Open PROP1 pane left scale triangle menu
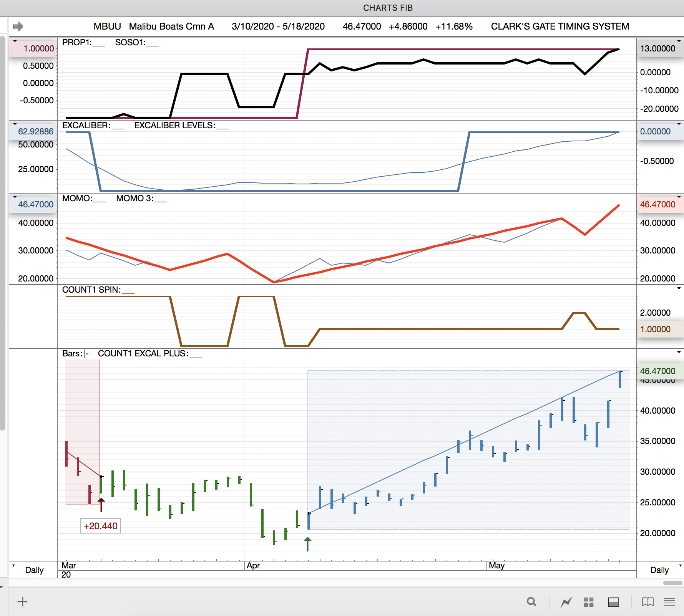 pyautogui.click(x=15, y=41)
